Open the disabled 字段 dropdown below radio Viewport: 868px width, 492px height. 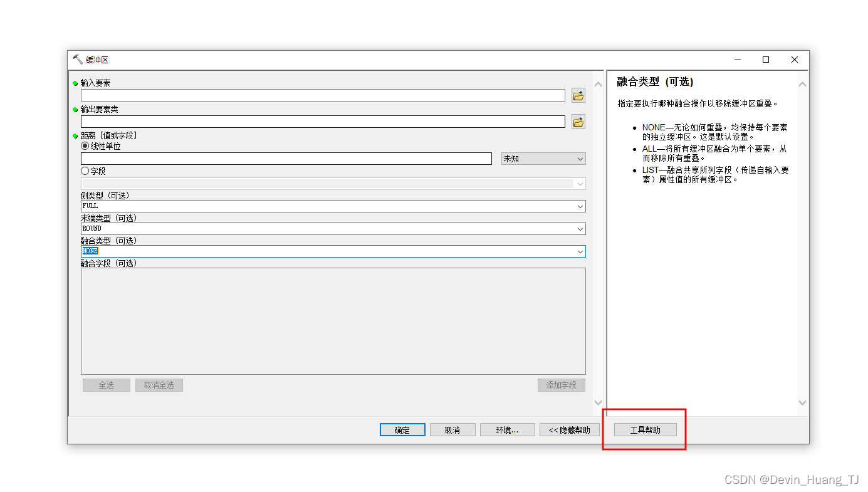tap(333, 184)
